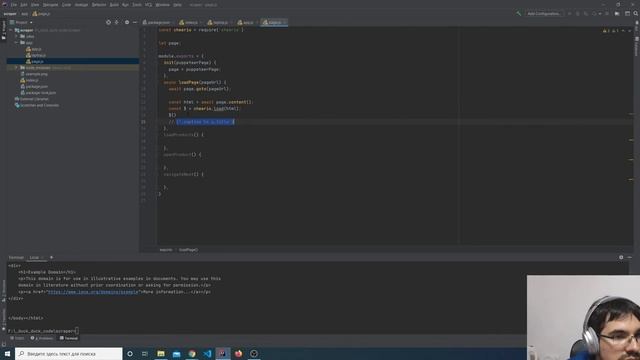Open the Edit menu
640x360 pixels.
tap(24, 5)
